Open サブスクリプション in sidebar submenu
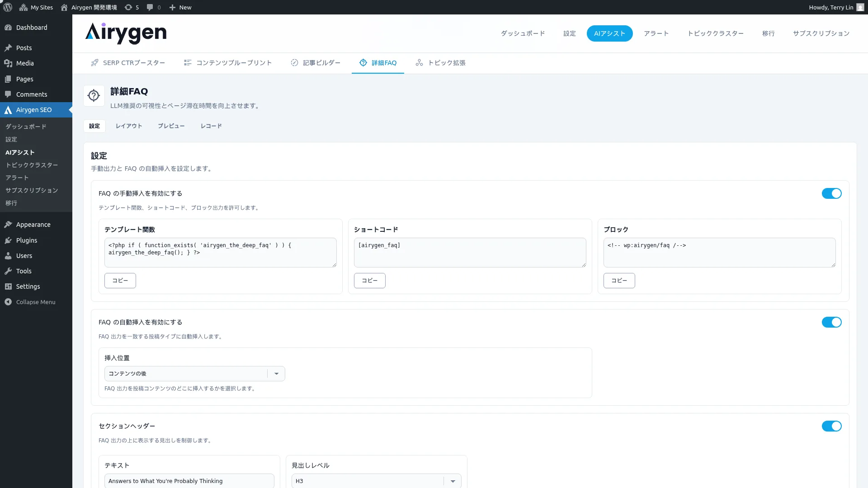 (32, 190)
